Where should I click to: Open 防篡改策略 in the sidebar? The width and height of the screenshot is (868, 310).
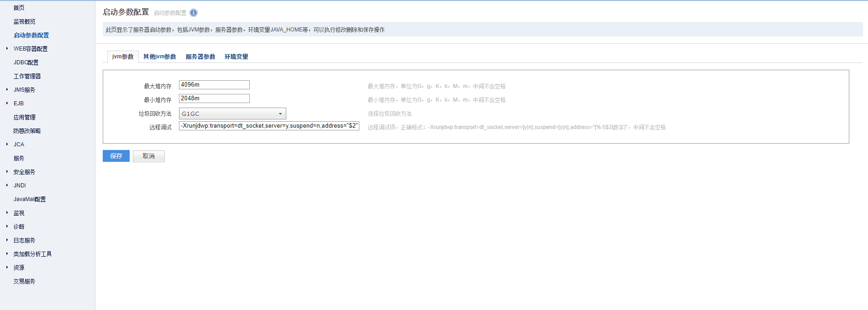pyautogui.click(x=27, y=131)
